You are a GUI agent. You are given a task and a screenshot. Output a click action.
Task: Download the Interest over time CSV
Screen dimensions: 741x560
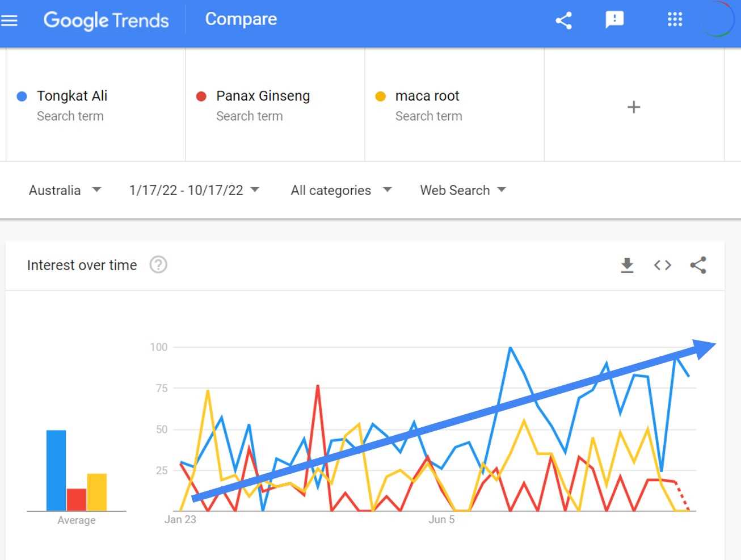627,265
